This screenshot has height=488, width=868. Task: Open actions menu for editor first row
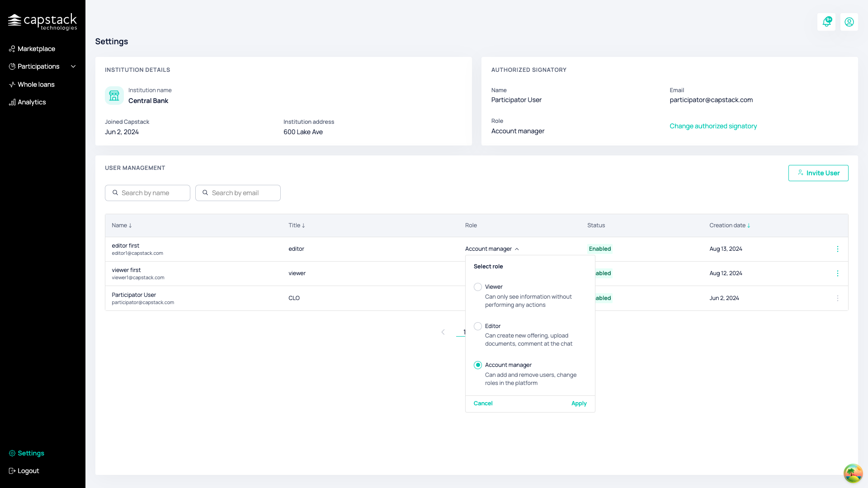coord(837,249)
